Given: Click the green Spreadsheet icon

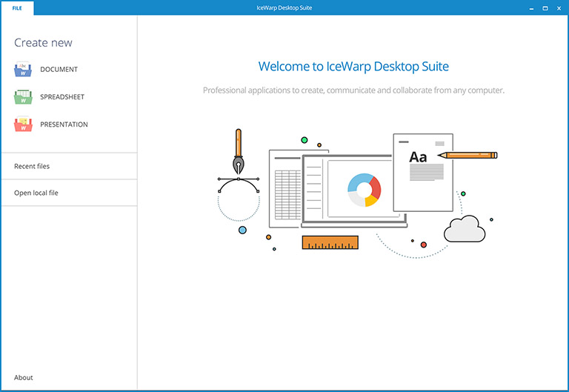Looking at the screenshot, I should tap(23, 97).
